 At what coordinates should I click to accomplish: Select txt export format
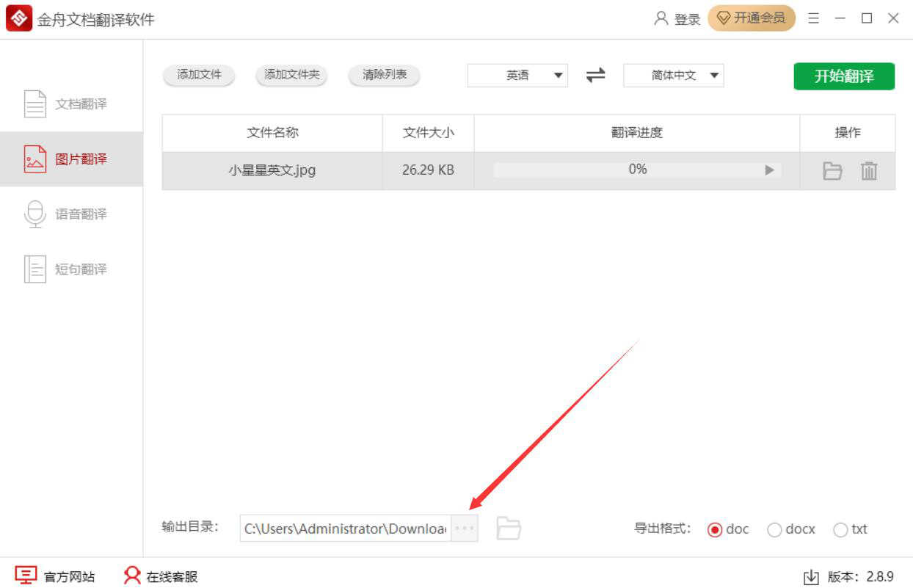tap(851, 529)
